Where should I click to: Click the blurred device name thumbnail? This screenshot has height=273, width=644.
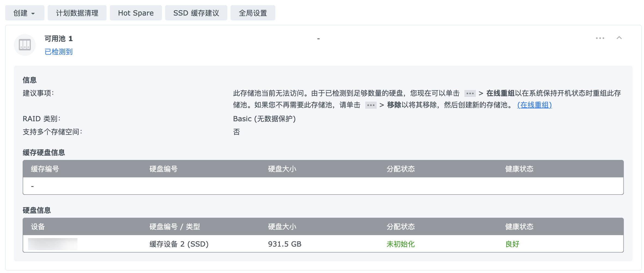tap(53, 244)
